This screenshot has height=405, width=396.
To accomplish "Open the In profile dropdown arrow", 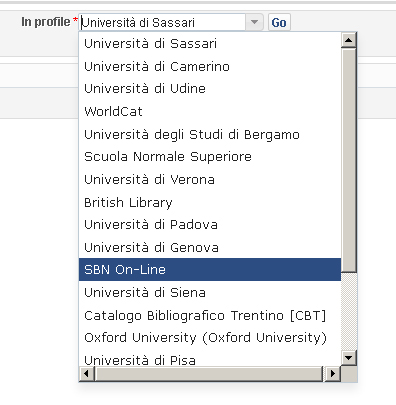I will point(254,22).
